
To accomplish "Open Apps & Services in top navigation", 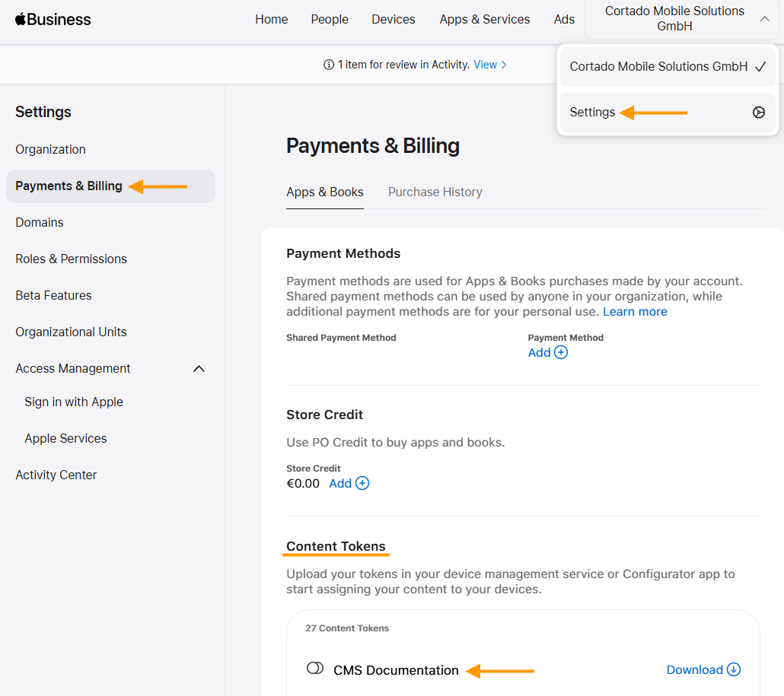I will coord(485,20).
